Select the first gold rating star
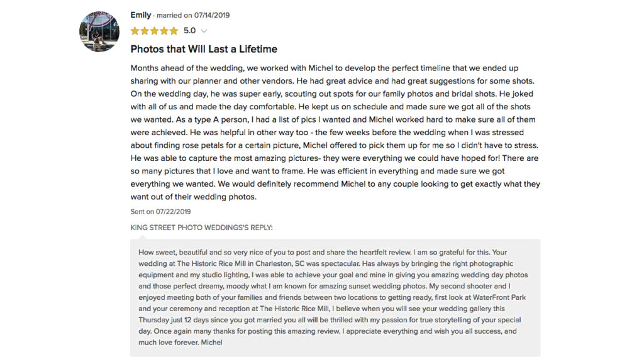This screenshot has height=362, width=644. coord(135,31)
